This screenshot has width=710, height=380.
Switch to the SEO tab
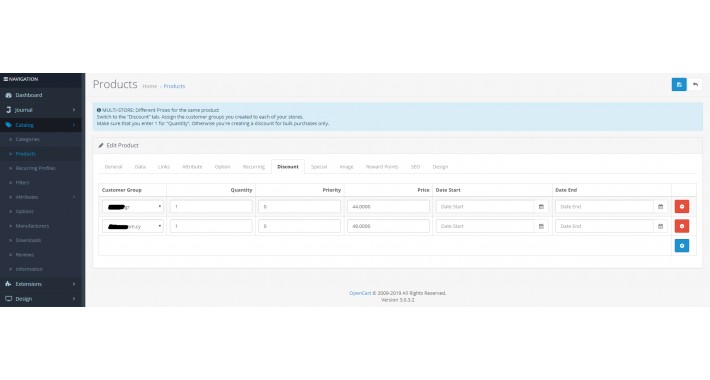tap(415, 167)
